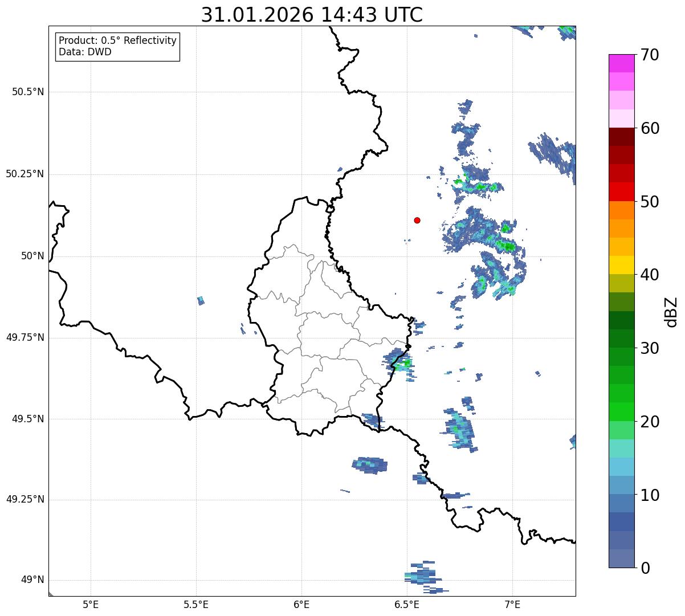This screenshot has height=616, width=685.
Task: Click the 60 colorbar tick label
Action: 650,128
